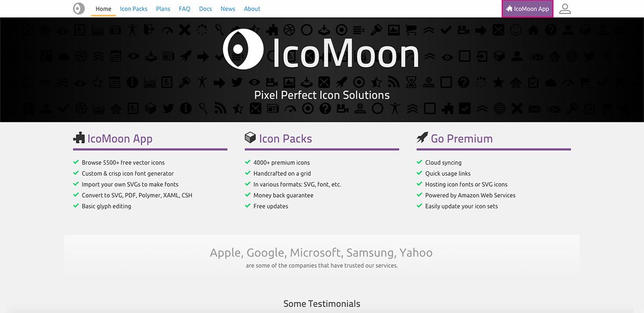The image size is (644, 313).
Task: Open the user account profile icon
Action: click(565, 9)
